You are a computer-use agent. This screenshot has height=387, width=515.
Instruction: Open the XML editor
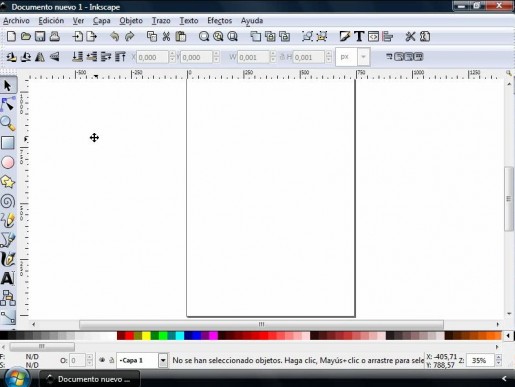point(373,36)
